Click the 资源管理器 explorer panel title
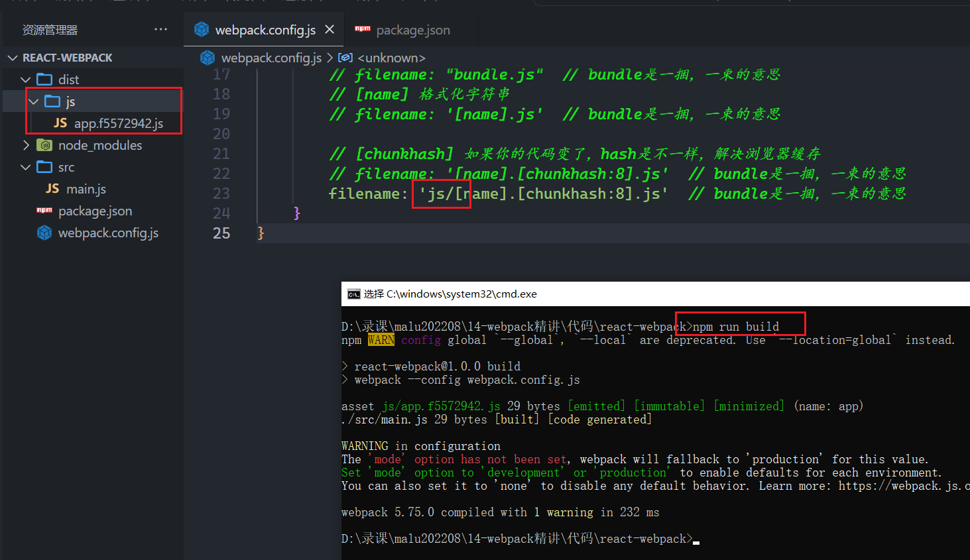 click(x=50, y=30)
